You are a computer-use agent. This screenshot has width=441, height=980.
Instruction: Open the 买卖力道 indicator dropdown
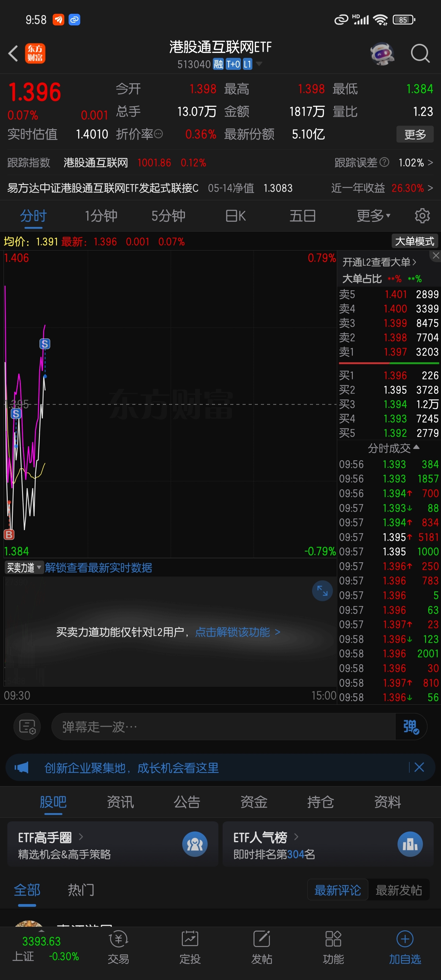tap(24, 567)
